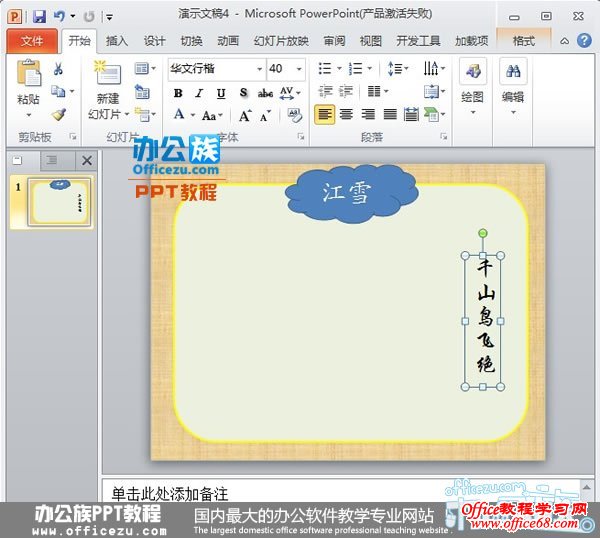
Task: Click the Save icon in quick access toolbar
Action: [x=39, y=17]
